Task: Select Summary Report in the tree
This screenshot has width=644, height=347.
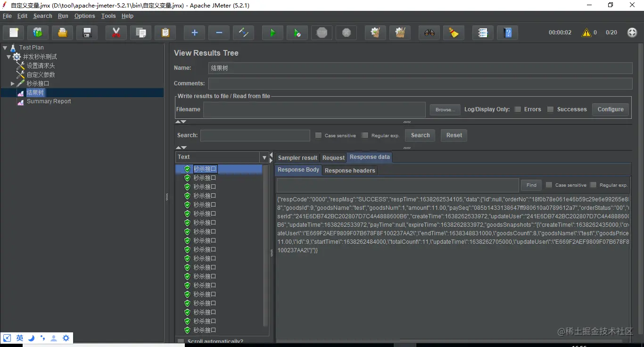Action: click(x=49, y=101)
